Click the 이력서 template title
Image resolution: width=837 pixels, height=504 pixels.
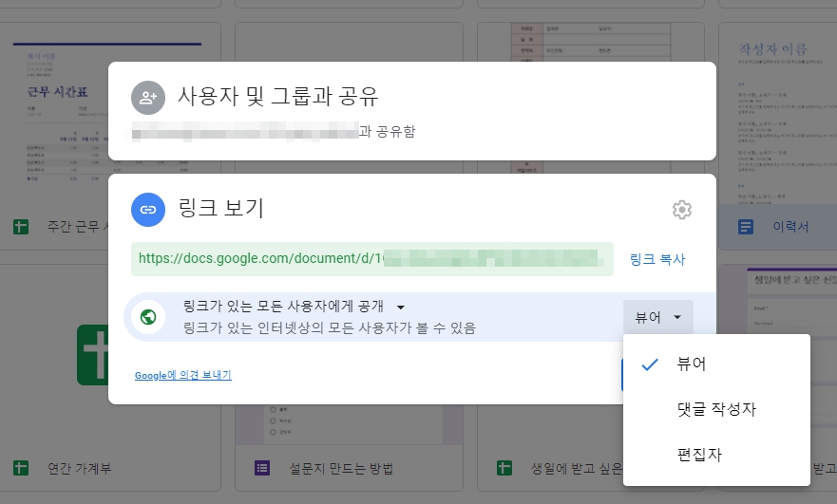click(x=790, y=227)
